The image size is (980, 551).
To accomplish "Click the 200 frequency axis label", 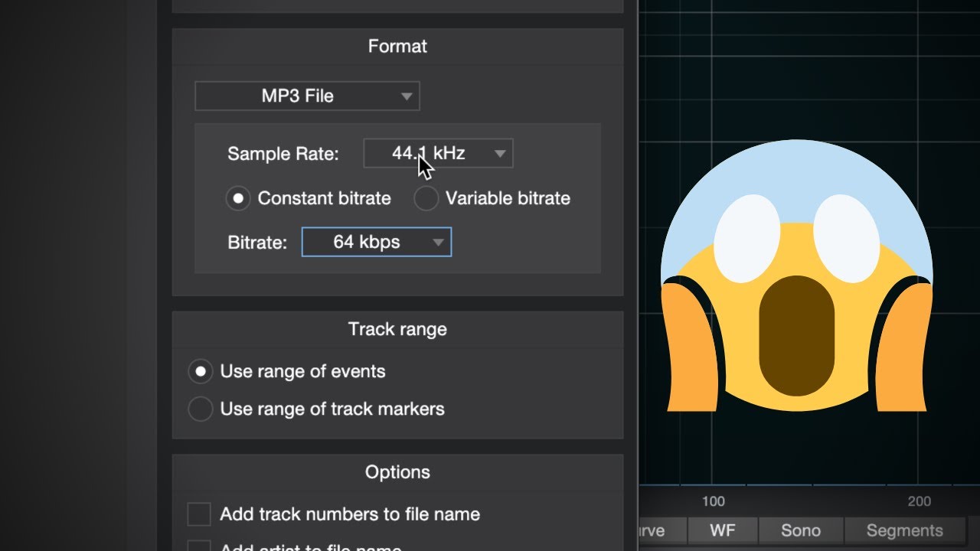I will [x=919, y=501].
